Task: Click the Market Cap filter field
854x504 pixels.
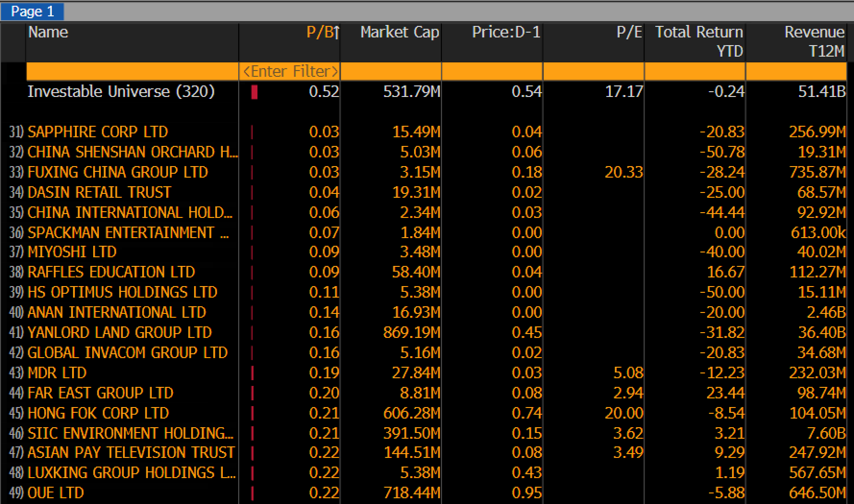Action: (x=391, y=71)
